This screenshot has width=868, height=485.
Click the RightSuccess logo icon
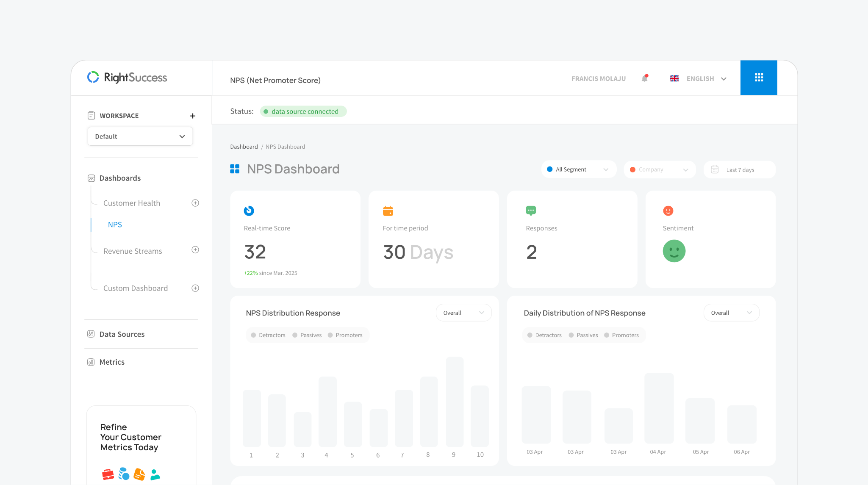[93, 78]
